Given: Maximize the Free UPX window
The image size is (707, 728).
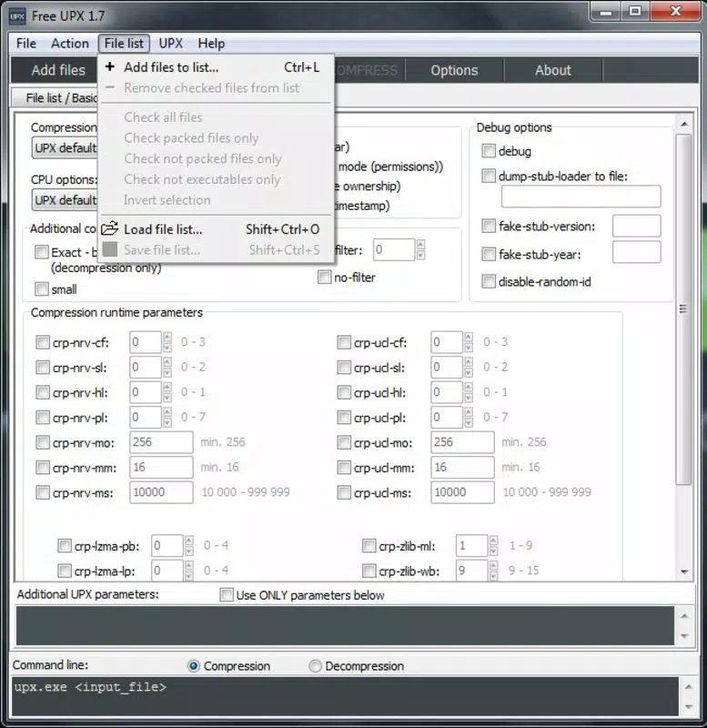Looking at the screenshot, I should click(x=635, y=11).
